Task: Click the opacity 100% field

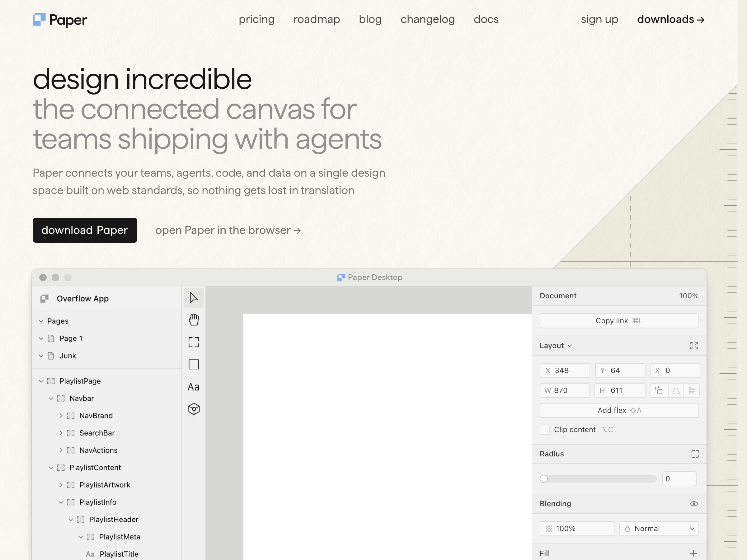Action: coord(577,528)
